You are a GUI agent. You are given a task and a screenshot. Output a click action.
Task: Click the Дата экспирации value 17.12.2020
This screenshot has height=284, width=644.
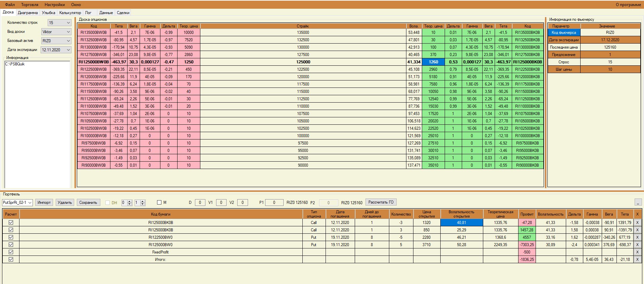click(610, 40)
